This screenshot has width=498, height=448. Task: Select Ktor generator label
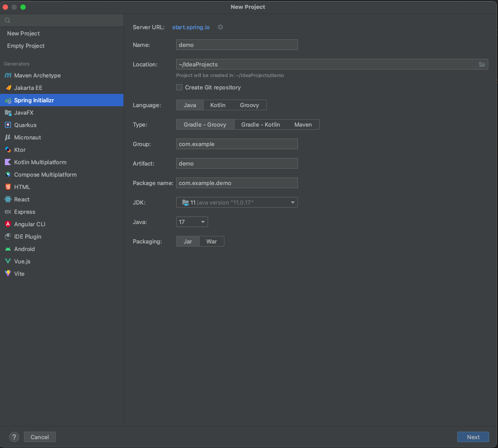coord(19,150)
